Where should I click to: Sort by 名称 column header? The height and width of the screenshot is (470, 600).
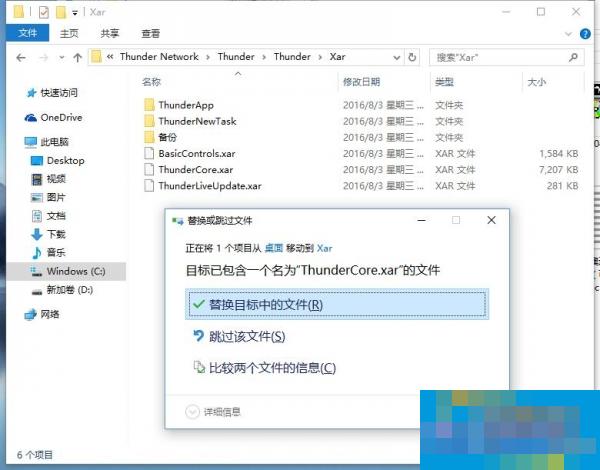(x=151, y=82)
